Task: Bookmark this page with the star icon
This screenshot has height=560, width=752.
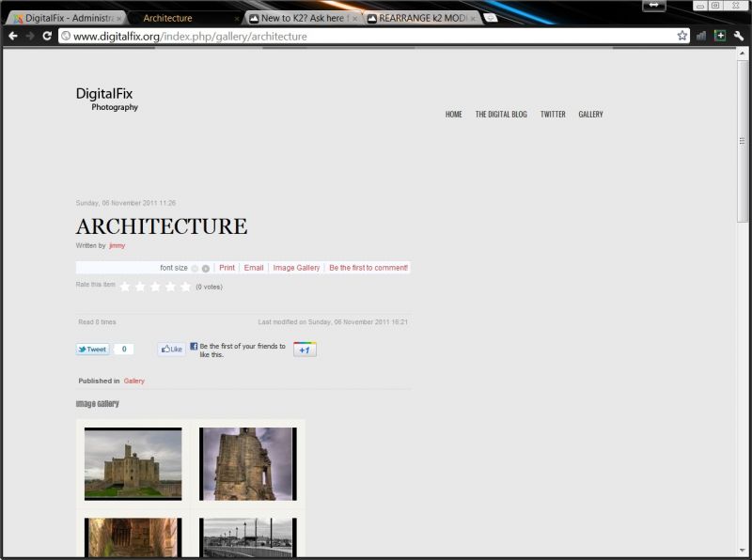Action: point(682,36)
